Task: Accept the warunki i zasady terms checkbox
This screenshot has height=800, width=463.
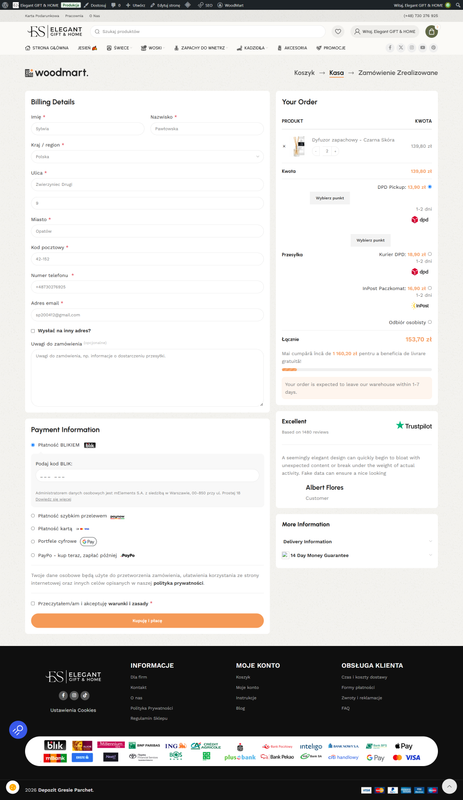Action: coord(33,603)
